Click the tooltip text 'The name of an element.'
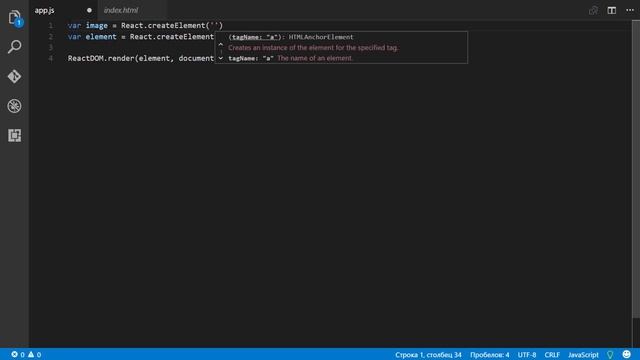 (x=315, y=58)
